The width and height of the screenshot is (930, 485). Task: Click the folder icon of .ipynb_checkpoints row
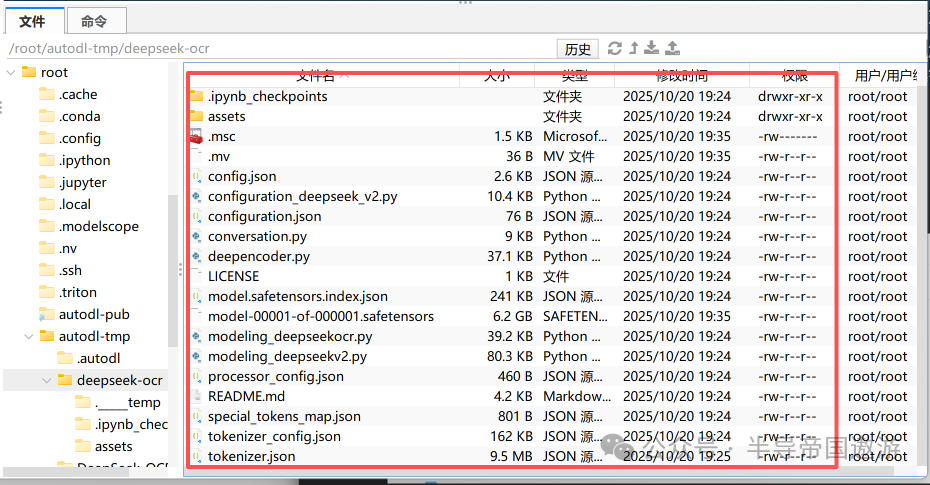pyautogui.click(x=196, y=96)
